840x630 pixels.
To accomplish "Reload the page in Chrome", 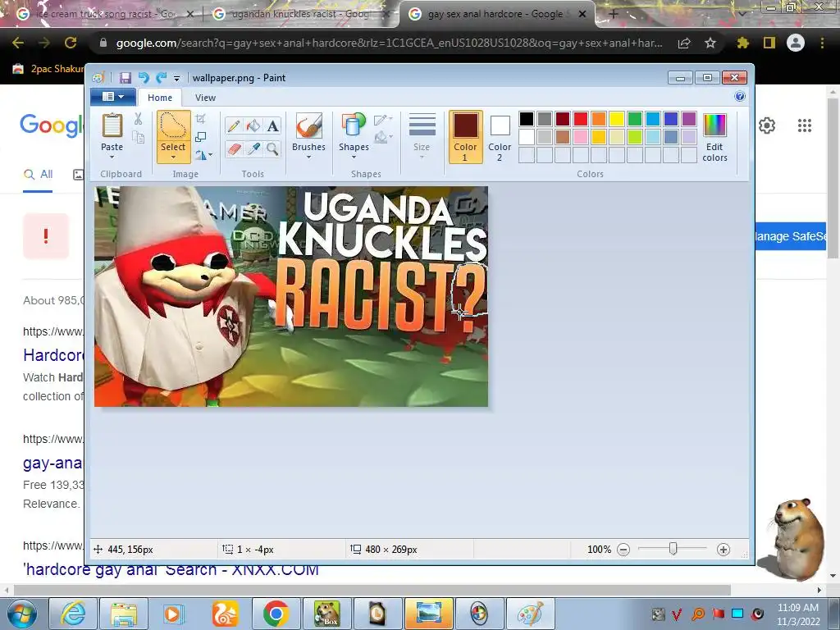I will (x=71, y=43).
